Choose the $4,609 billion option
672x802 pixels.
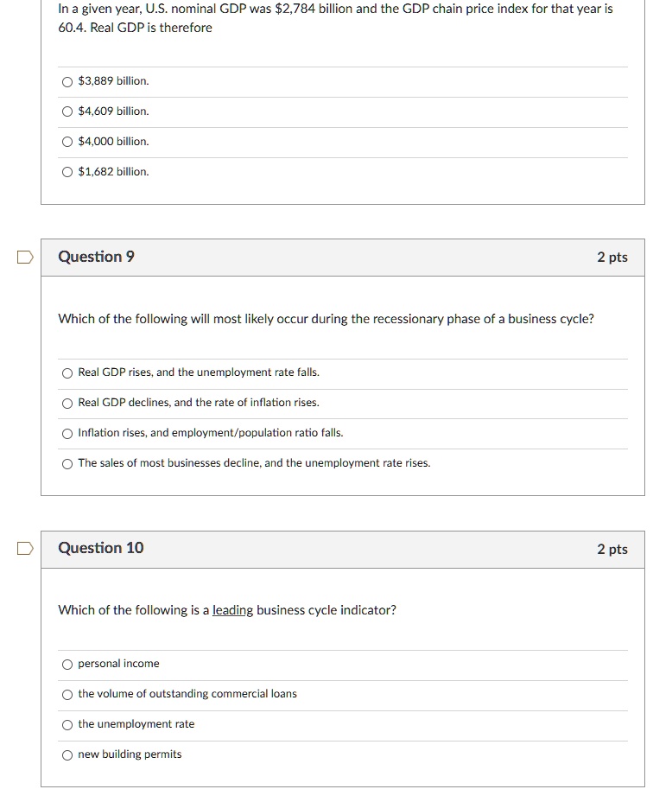[67, 111]
